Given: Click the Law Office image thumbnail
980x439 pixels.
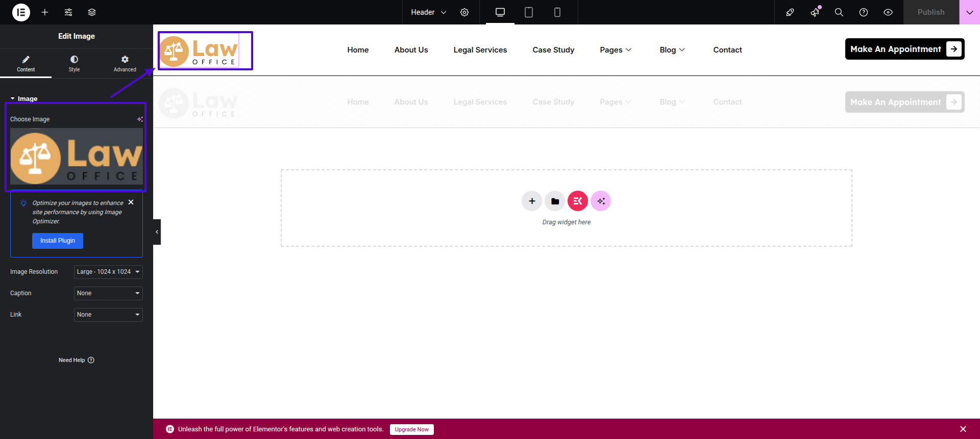Looking at the screenshot, I should pyautogui.click(x=77, y=156).
